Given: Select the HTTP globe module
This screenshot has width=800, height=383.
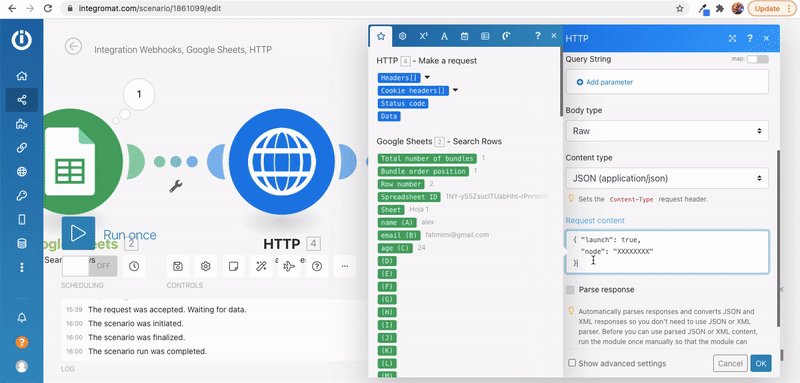Looking at the screenshot, I should (x=282, y=162).
